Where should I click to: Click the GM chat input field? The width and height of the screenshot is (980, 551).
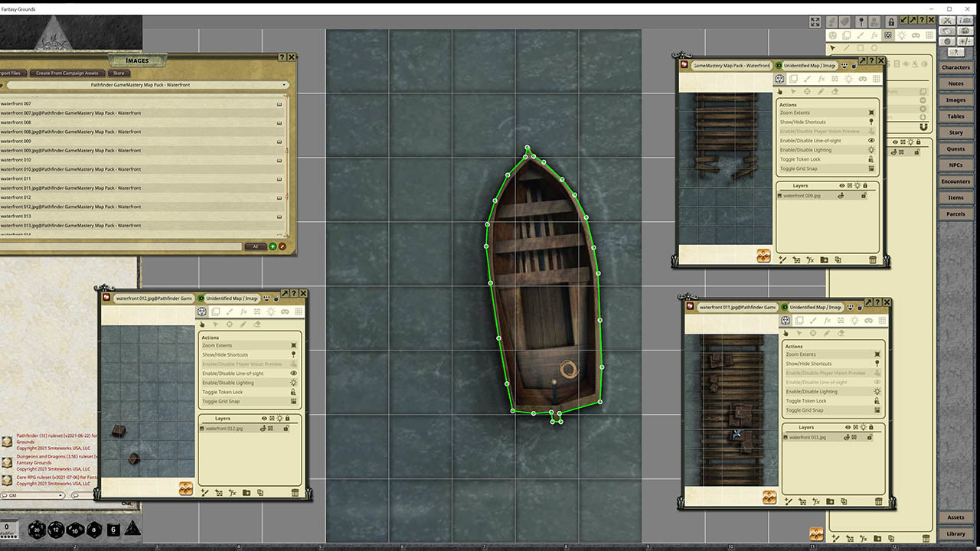coord(34,496)
